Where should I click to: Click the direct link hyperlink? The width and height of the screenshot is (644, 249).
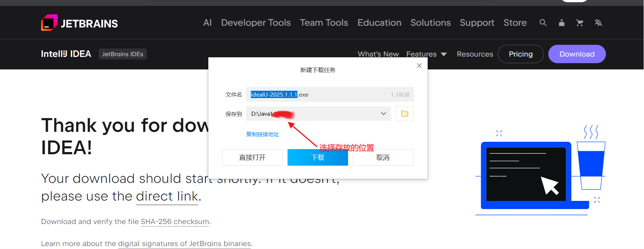click(x=167, y=196)
